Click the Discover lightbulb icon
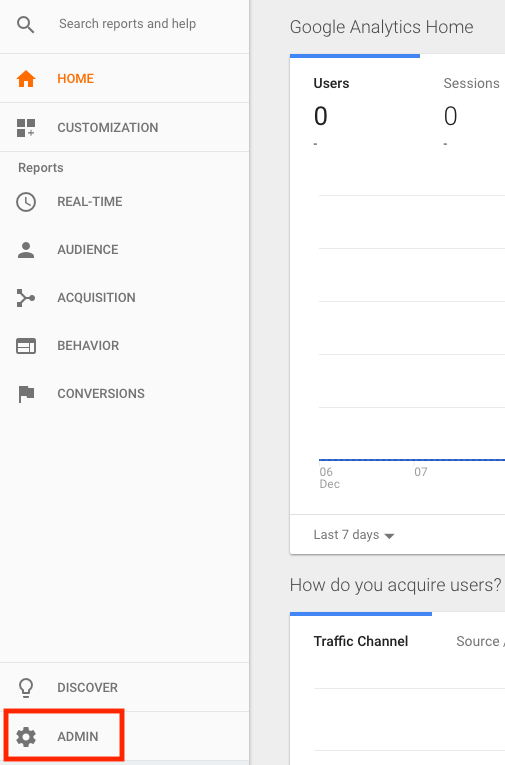The image size is (505, 765). tap(26, 687)
